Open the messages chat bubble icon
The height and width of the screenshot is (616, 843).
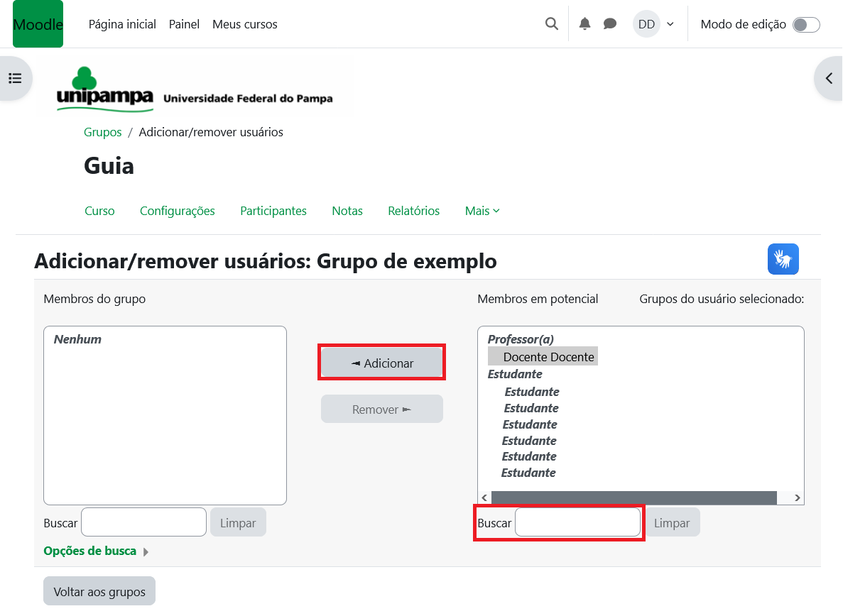click(x=609, y=24)
